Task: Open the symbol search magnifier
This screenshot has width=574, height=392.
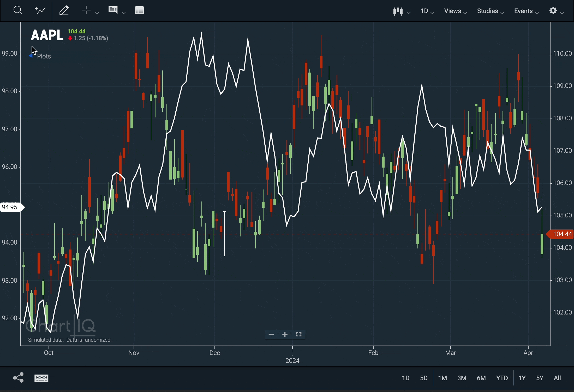Action: 17,10
